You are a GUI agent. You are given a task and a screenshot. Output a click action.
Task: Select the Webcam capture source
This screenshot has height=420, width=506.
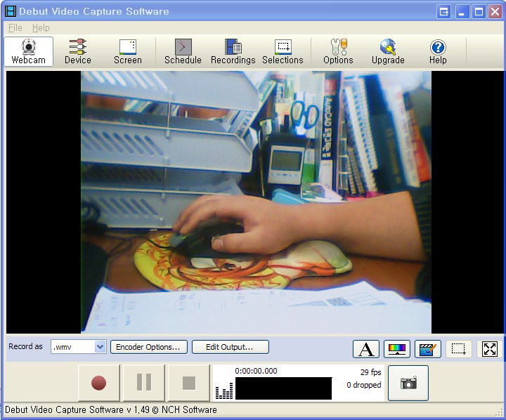click(29, 51)
